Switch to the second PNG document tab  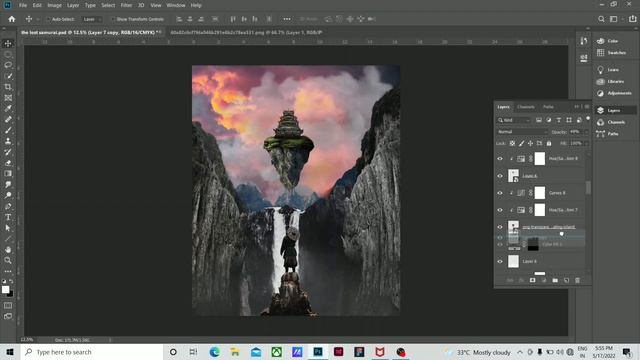pos(246,32)
